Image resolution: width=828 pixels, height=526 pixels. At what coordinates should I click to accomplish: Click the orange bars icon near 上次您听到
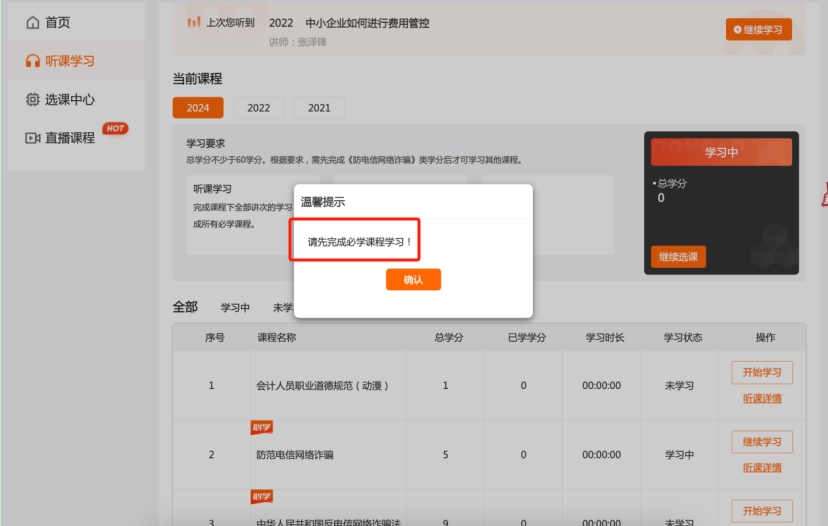194,23
